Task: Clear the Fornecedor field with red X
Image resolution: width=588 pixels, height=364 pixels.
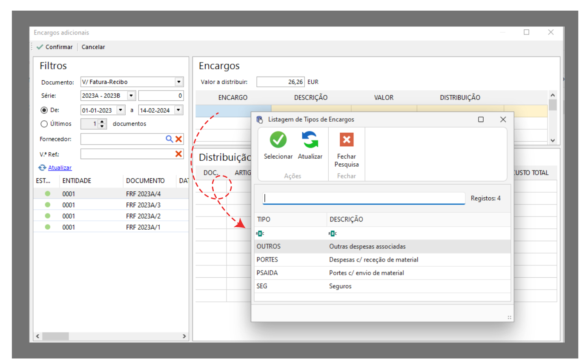Action: coord(179,139)
